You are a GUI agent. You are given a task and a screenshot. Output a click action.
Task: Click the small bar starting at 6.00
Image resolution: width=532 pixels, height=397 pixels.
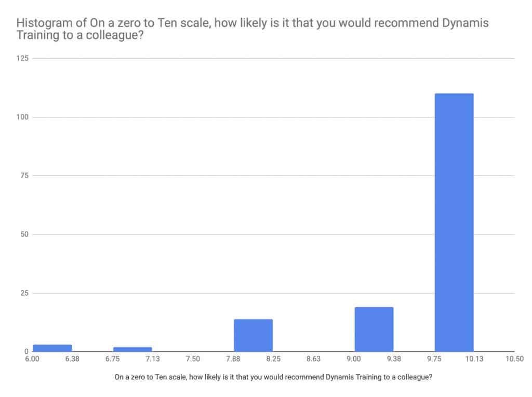[x=52, y=348]
